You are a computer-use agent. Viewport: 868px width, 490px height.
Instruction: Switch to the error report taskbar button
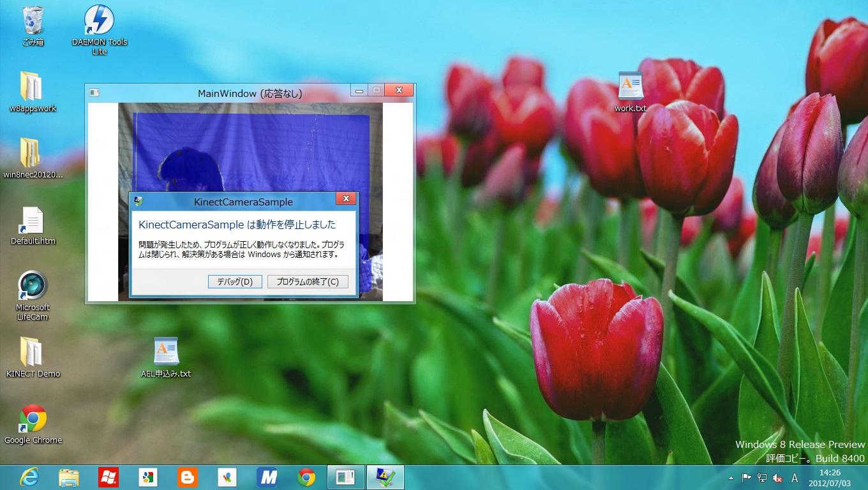tap(385, 477)
